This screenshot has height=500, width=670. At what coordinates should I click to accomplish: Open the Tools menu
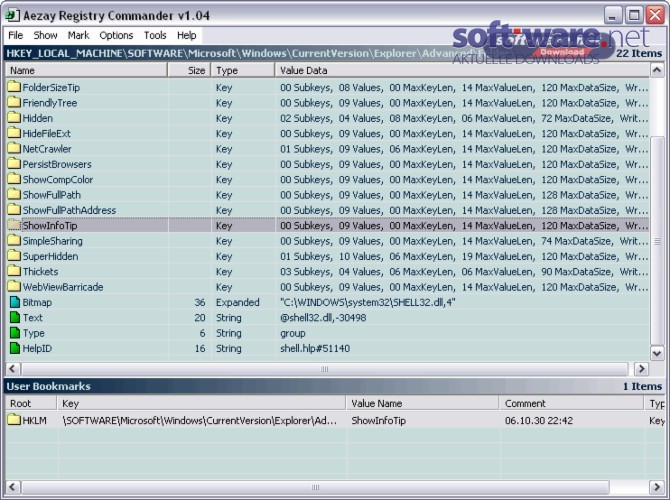pos(155,35)
